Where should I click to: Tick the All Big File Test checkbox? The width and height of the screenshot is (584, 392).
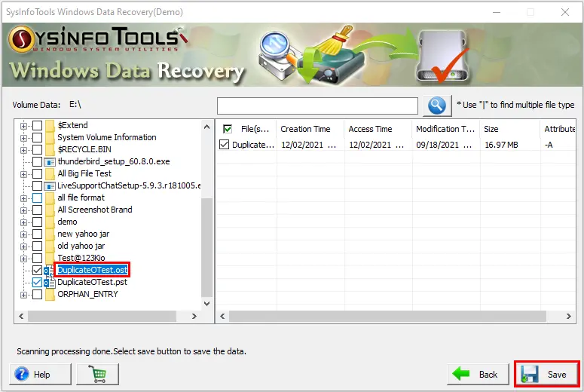(x=37, y=173)
